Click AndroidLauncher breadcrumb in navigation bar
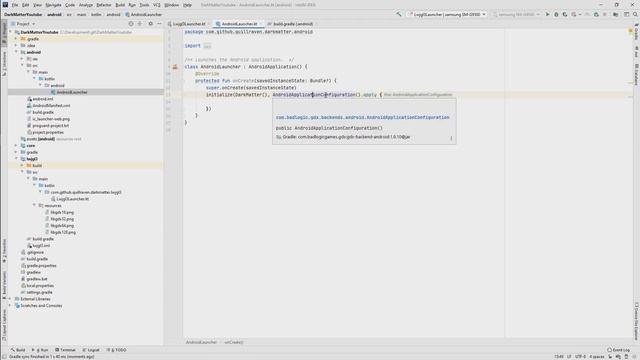Image resolution: width=640 pixels, height=360 pixels. click(146, 14)
